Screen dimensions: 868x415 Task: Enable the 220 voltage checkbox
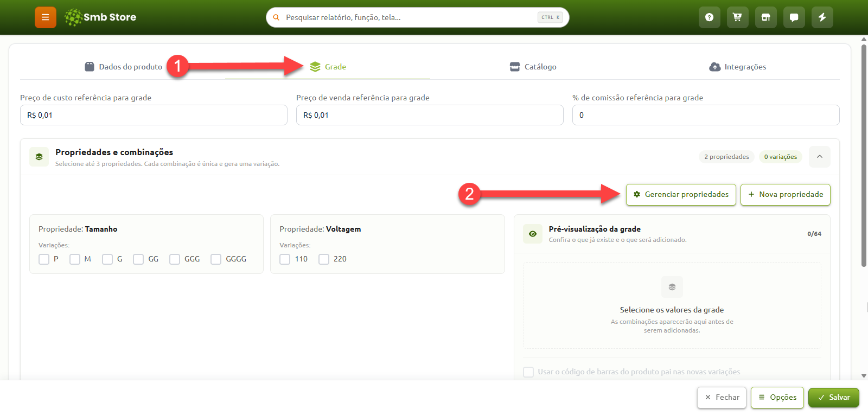324,259
